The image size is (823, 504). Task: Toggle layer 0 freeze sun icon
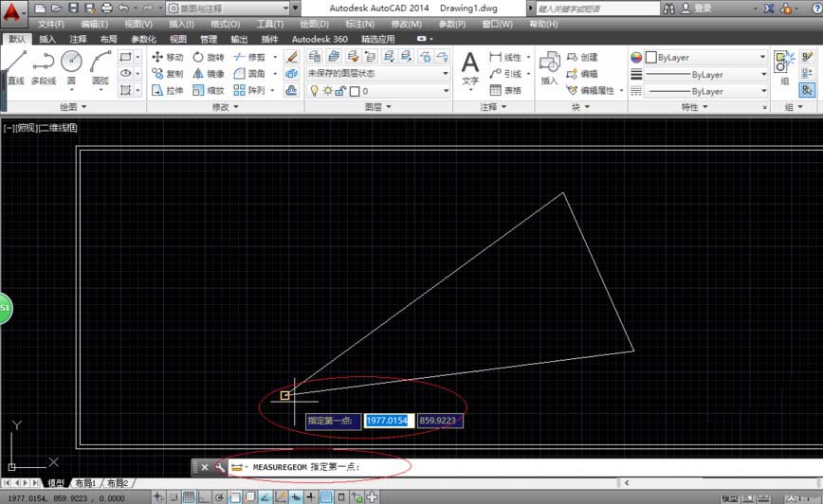[327, 91]
